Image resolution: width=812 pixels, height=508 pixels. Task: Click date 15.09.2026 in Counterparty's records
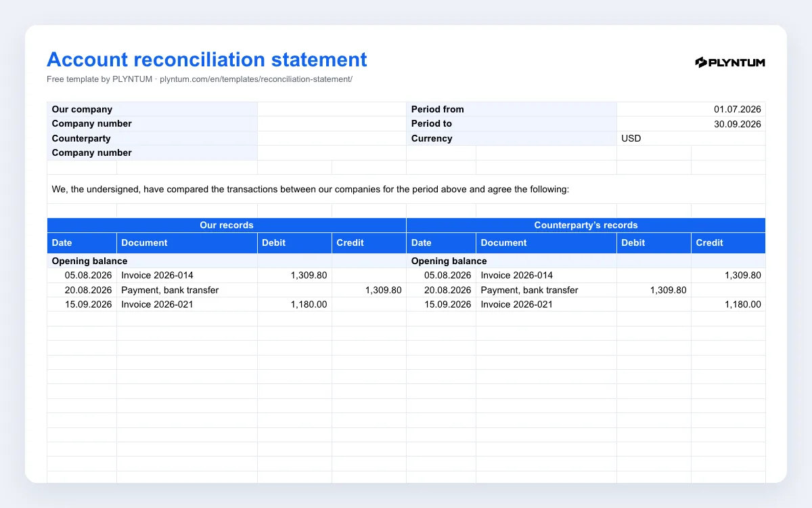pyautogui.click(x=448, y=305)
